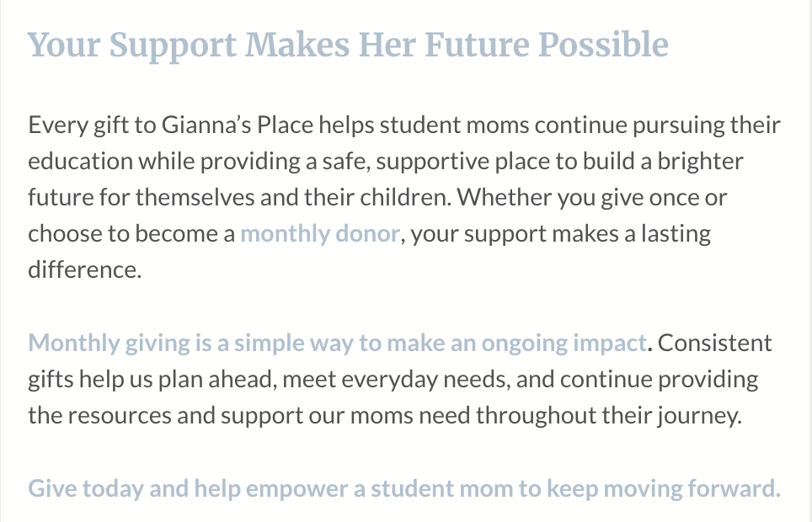The width and height of the screenshot is (812, 522).
Task: Click the word 'difference.' ending the first paragraph
Action: pyautogui.click(x=85, y=269)
